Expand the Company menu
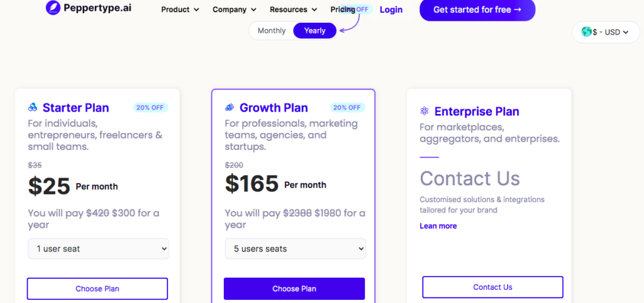The image size is (644, 303). 235,9
